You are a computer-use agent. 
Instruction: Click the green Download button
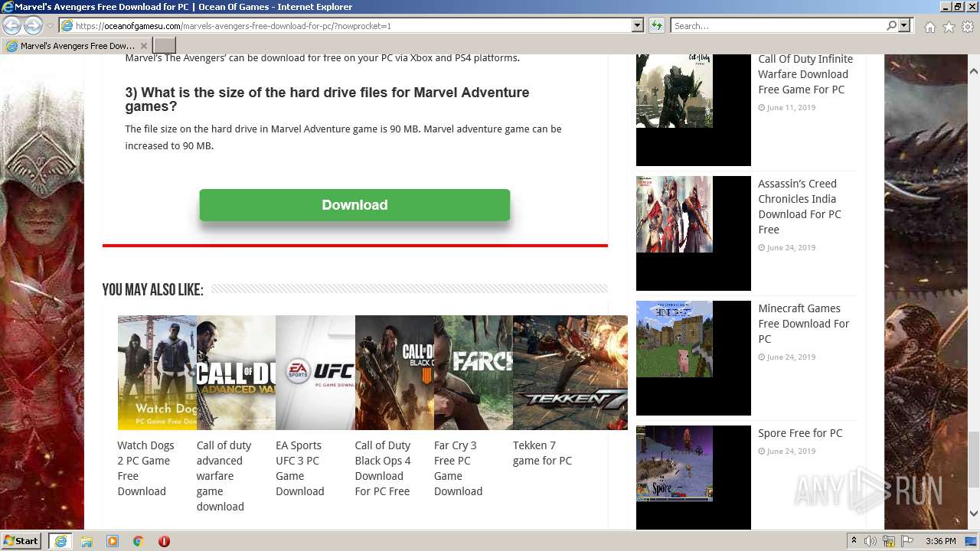pos(354,205)
